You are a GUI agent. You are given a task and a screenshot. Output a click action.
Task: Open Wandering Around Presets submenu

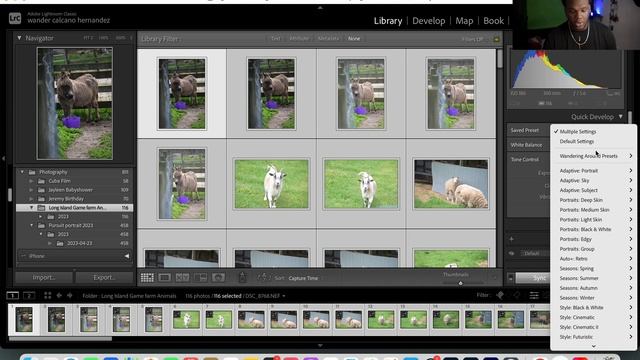(x=593, y=156)
